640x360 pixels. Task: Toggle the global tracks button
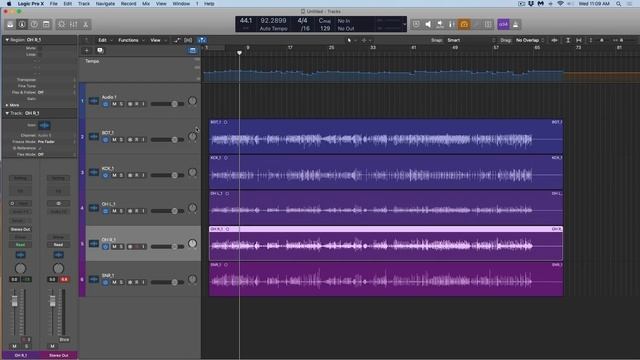click(x=193, y=51)
